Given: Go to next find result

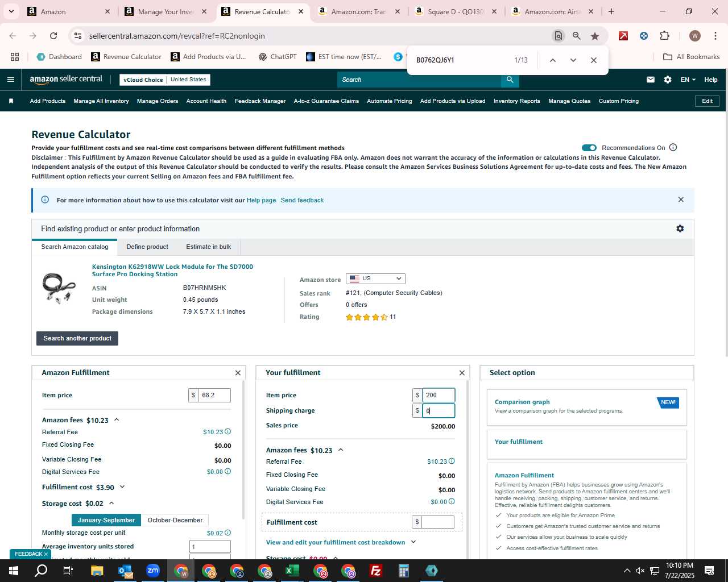Looking at the screenshot, I should 573,60.
